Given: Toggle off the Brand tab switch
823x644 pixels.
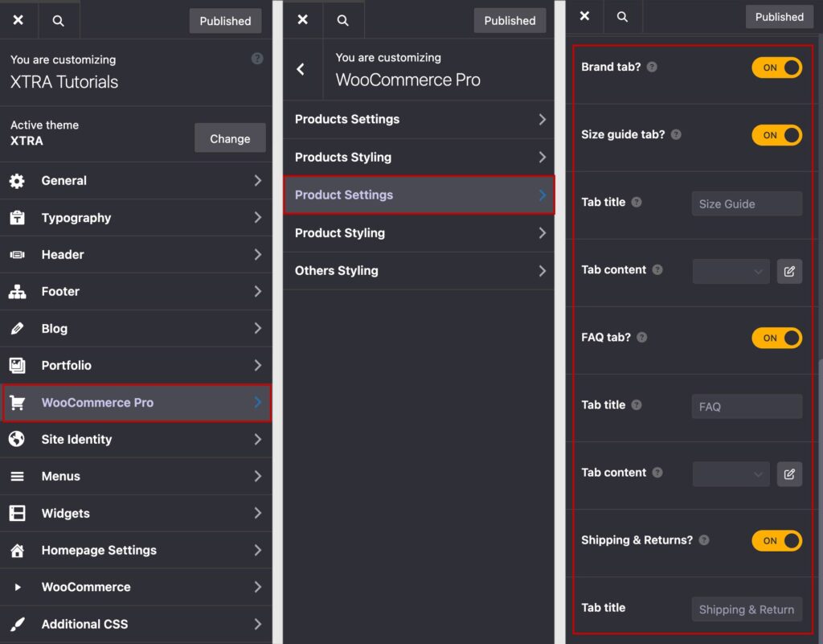Looking at the screenshot, I should [776, 68].
